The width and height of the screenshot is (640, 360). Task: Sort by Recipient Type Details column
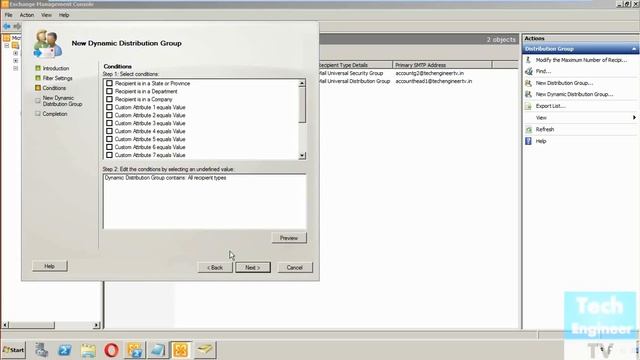355,65
